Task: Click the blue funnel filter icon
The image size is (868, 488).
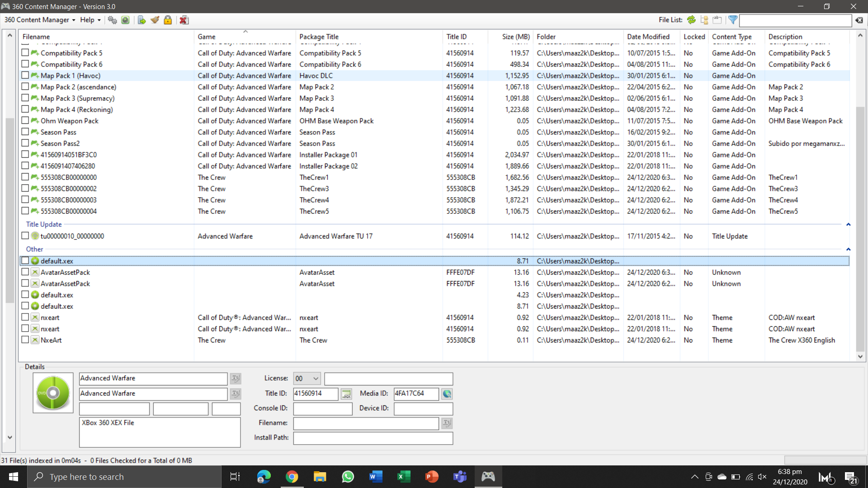Action: 733,20
